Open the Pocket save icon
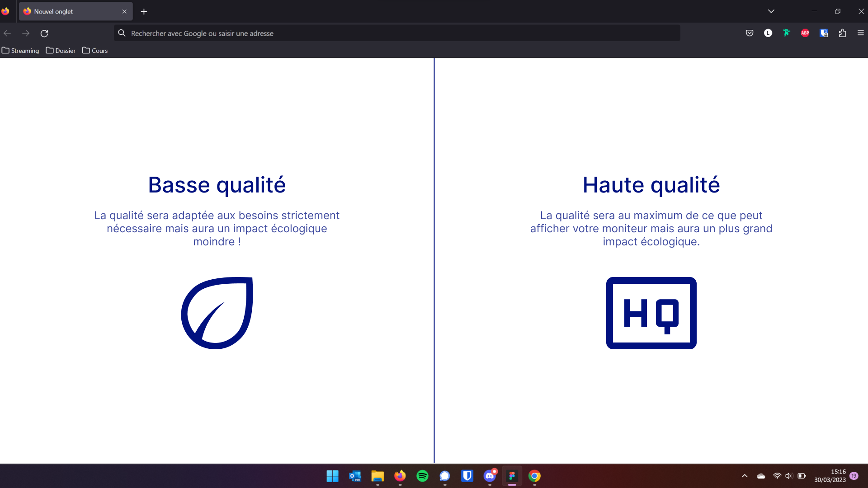The width and height of the screenshot is (868, 488). click(x=750, y=33)
